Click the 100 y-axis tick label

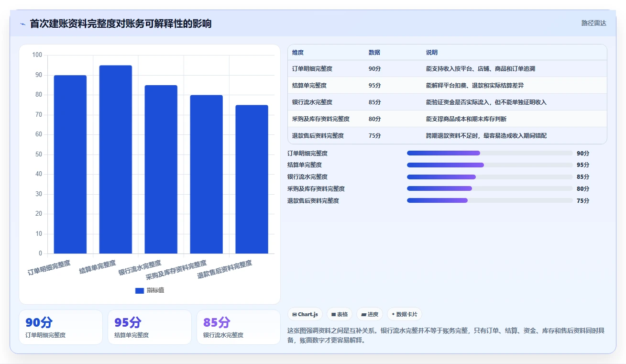[37, 55]
